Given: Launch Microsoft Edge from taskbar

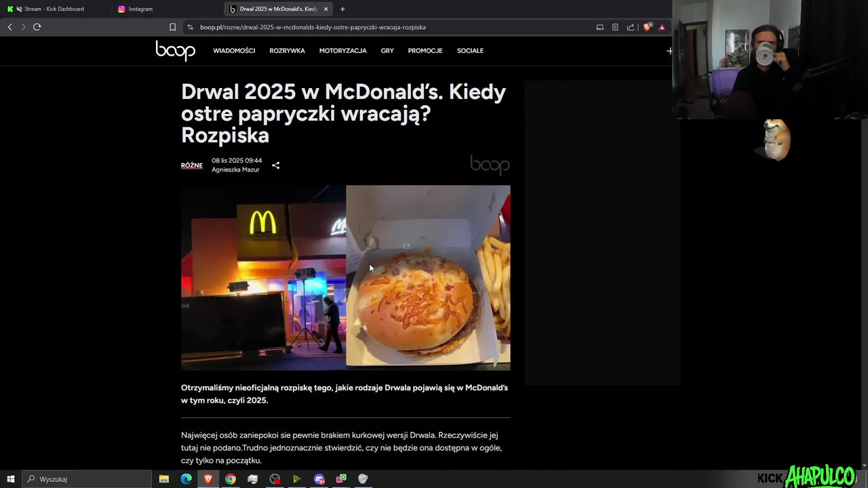Looking at the screenshot, I should click(186, 479).
